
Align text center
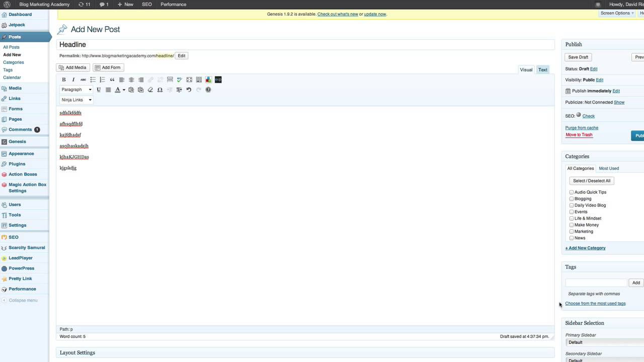(131, 79)
